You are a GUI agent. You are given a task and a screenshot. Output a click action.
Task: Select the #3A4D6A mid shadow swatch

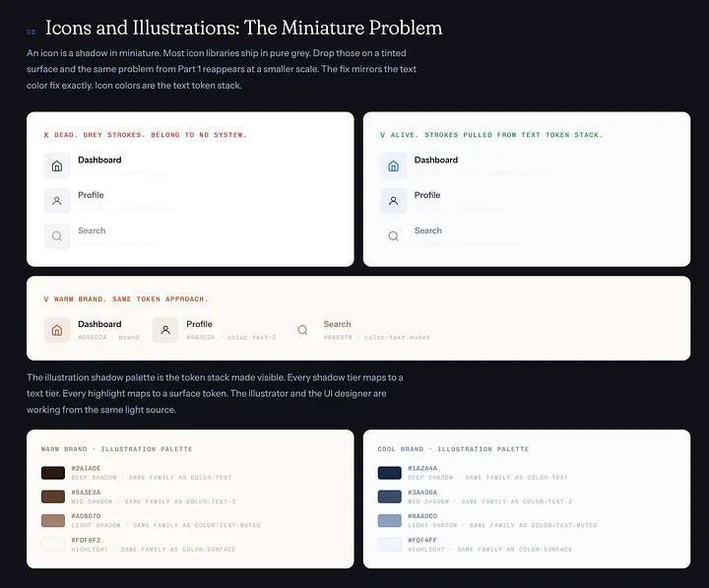[x=389, y=496]
